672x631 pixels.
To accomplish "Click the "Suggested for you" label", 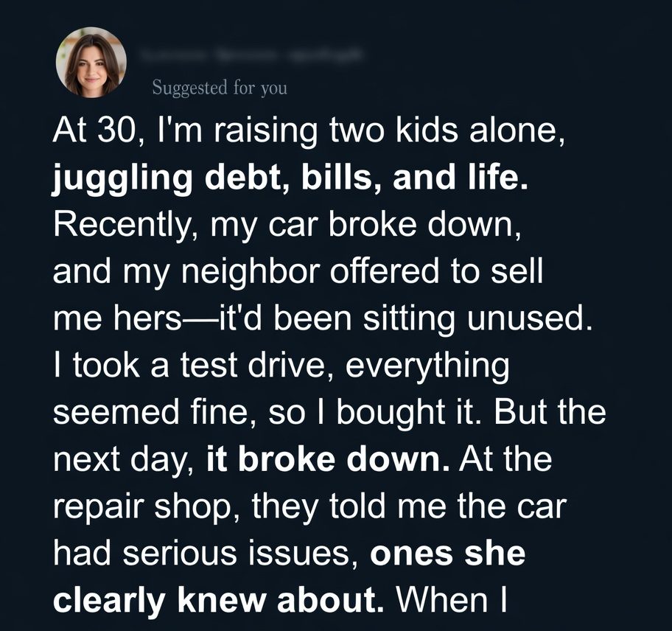I will (x=220, y=88).
